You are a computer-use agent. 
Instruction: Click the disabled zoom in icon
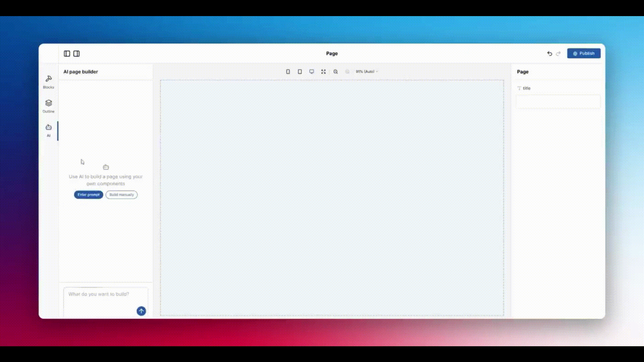[347, 72]
